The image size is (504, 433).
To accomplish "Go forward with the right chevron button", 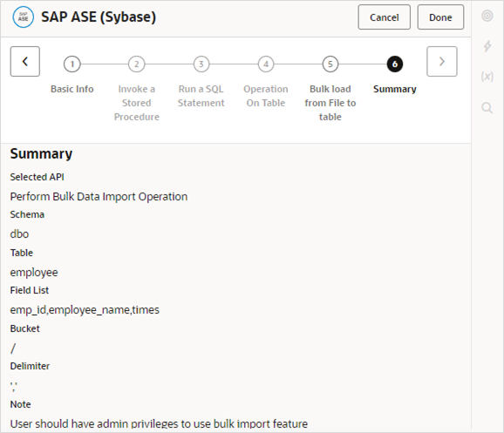I will 441,61.
